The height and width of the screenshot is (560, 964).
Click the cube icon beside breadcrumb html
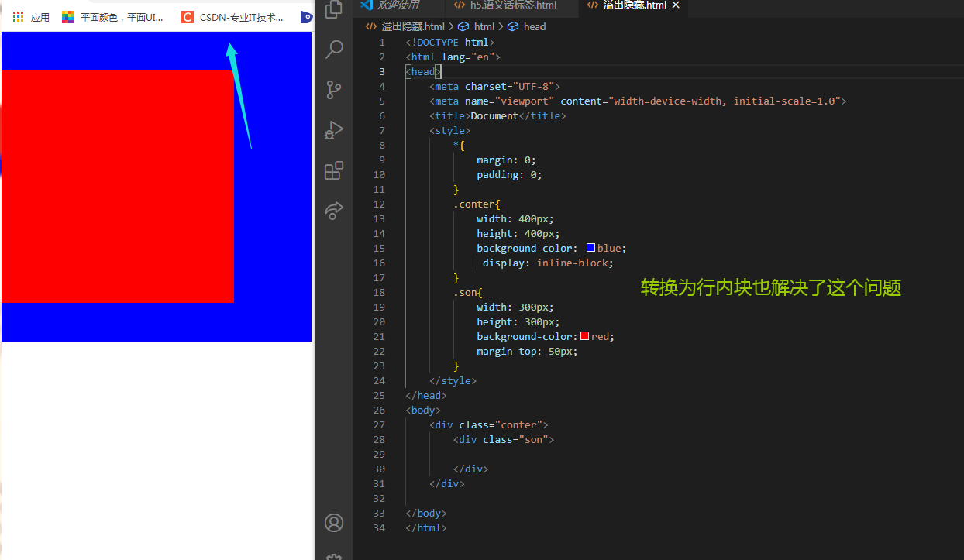click(x=463, y=26)
